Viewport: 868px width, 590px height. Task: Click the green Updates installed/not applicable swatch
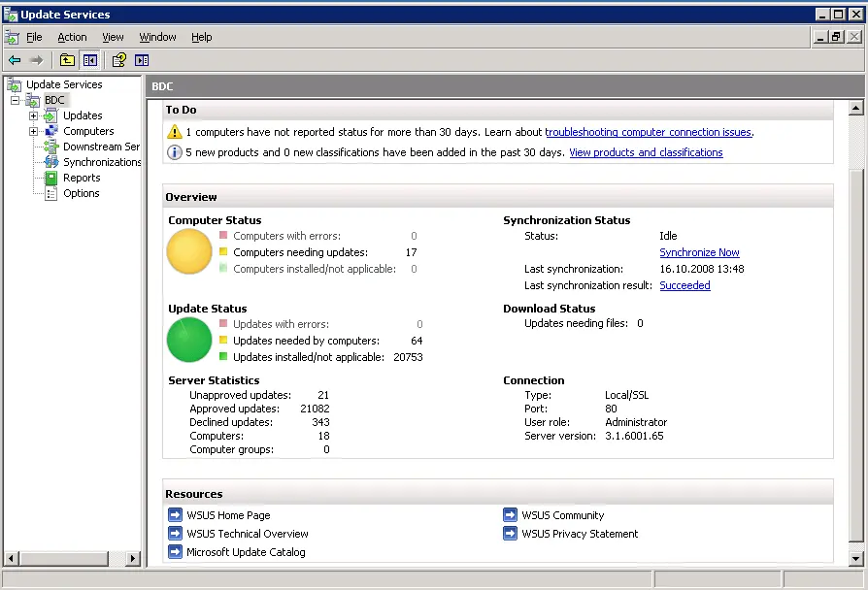click(x=223, y=356)
